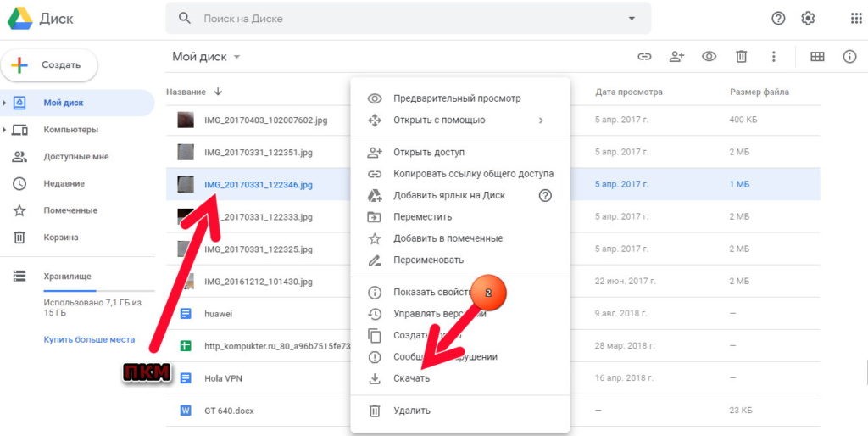Expand Компьютеры tree arrow in sidebar

click(4, 130)
